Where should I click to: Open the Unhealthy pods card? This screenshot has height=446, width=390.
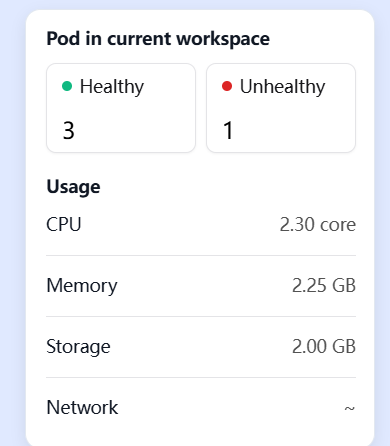pyautogui.click(x=281, y=108)
